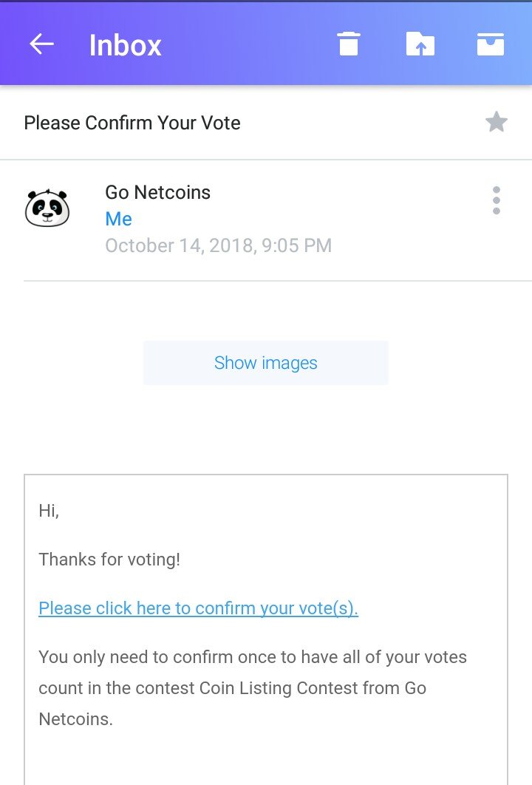This screenshot has height=785, width=532.
Task: Tap the 'Me' recipient label
Action: click(x=118, y=219)
